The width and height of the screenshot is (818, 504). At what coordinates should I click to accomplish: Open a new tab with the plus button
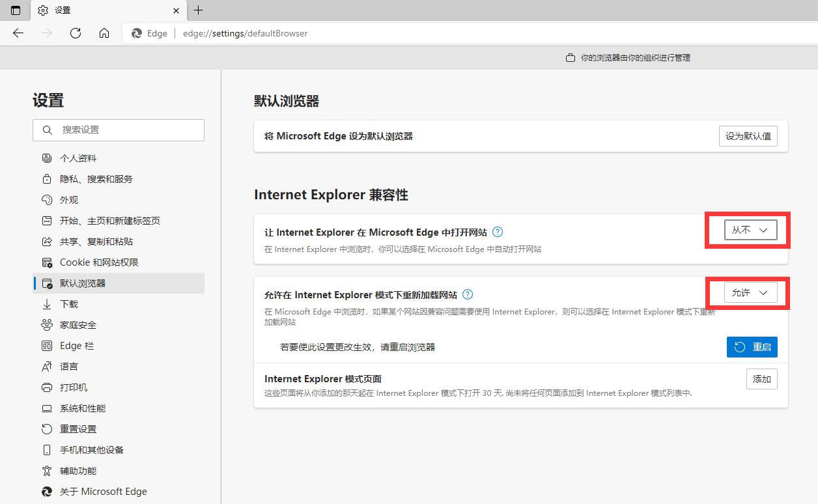(199, 10)
